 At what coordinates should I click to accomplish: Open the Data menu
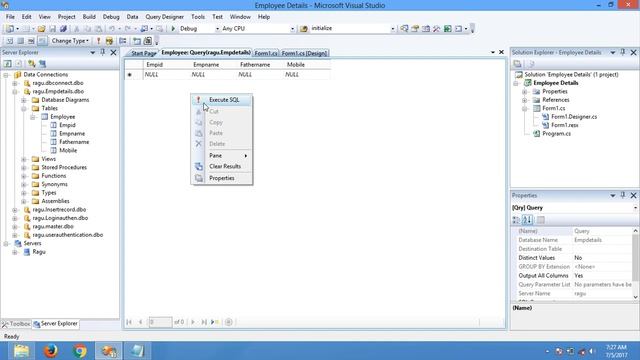click(x=132, y=17)
